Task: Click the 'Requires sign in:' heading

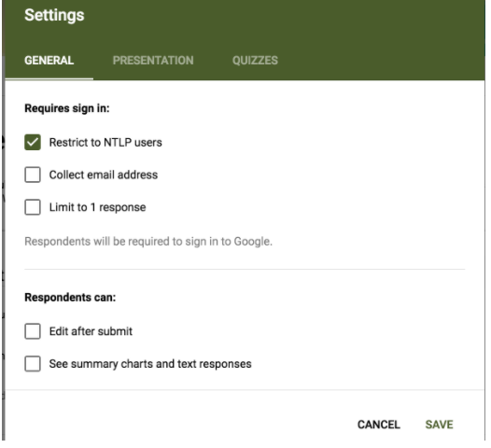Action: [67, 108]
